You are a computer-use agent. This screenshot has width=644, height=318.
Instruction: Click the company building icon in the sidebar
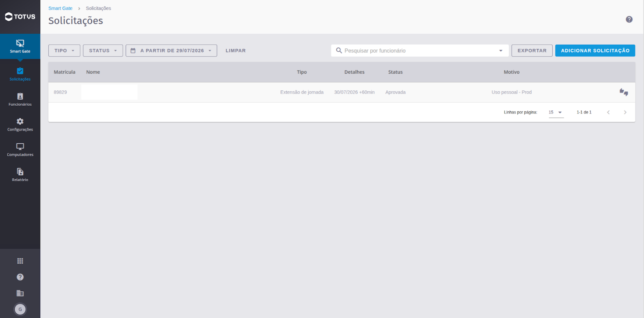click(x=20, y=293)
